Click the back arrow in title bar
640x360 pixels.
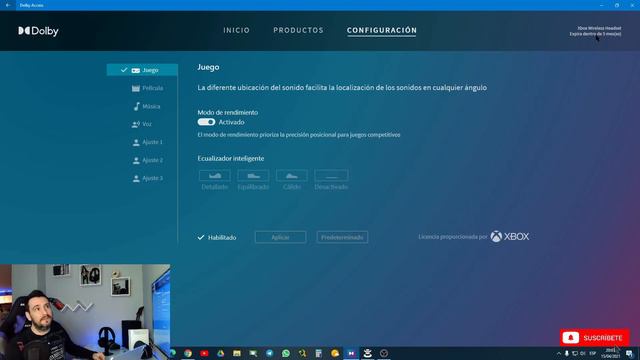point(8,5)
